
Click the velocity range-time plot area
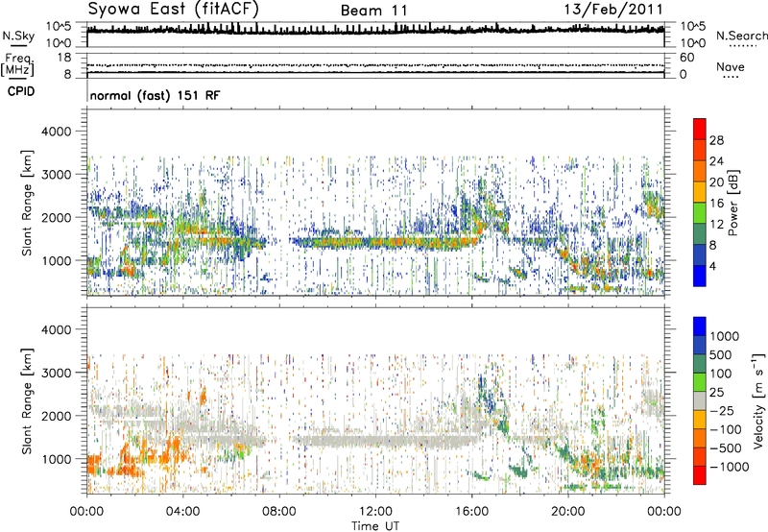point(375,400)
